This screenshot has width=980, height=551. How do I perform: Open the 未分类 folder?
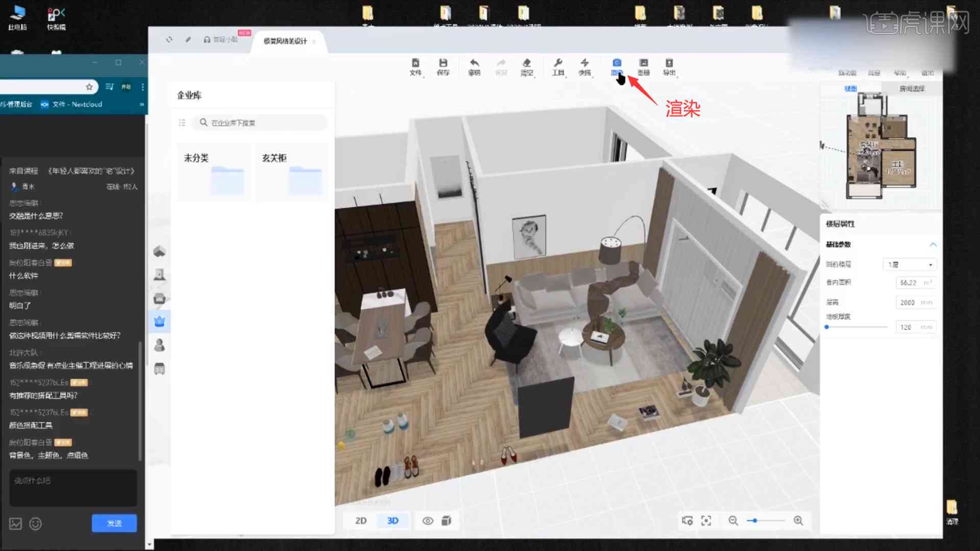(x=214, y=172)
